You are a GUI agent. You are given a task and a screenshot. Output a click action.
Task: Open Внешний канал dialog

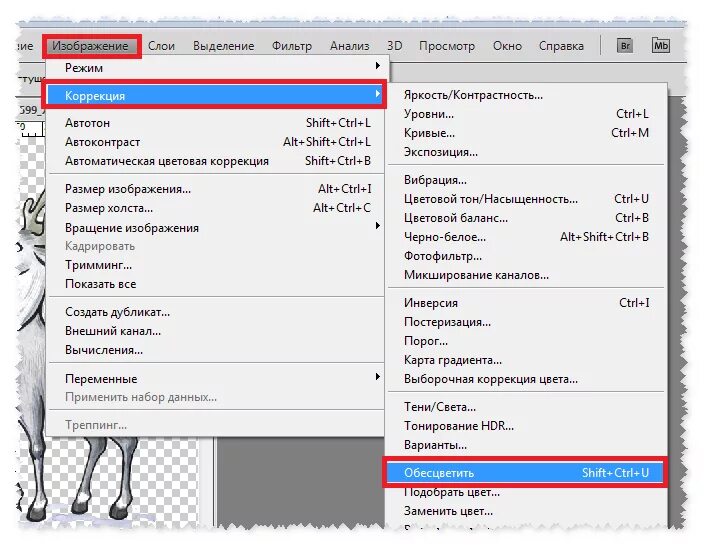click(x=216, y=331)
